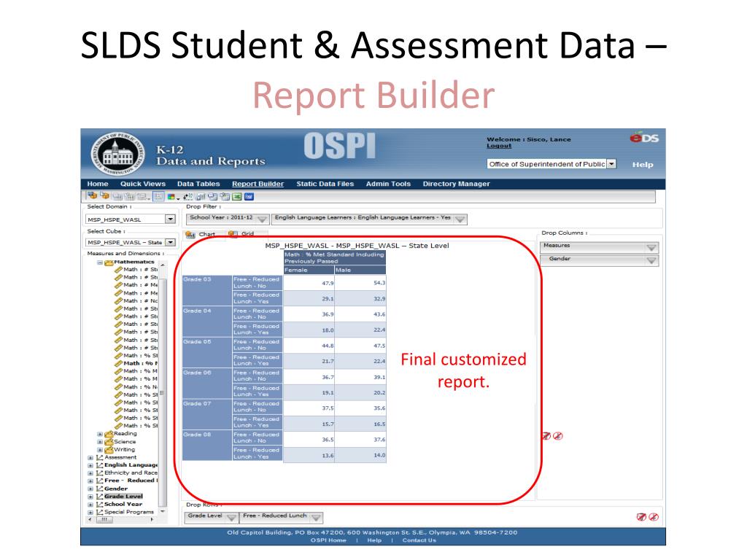Select the English Language tree item
This screenshot has height=560, width=747.
pos(131,465)
